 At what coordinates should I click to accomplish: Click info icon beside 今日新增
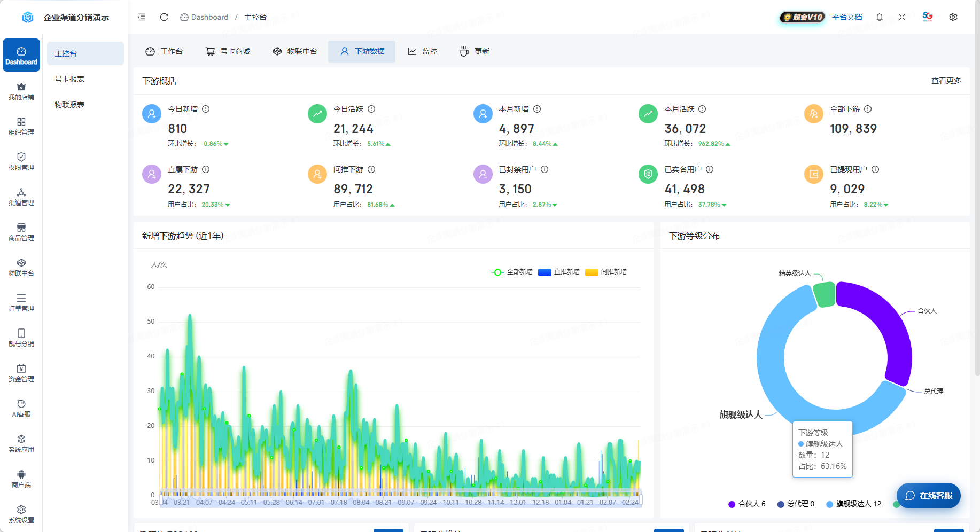coord(206,109)
